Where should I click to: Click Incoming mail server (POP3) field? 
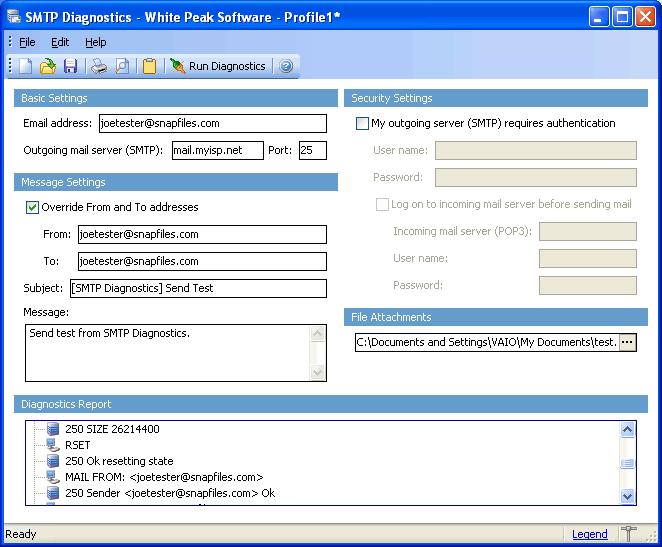tap(588, 232)
